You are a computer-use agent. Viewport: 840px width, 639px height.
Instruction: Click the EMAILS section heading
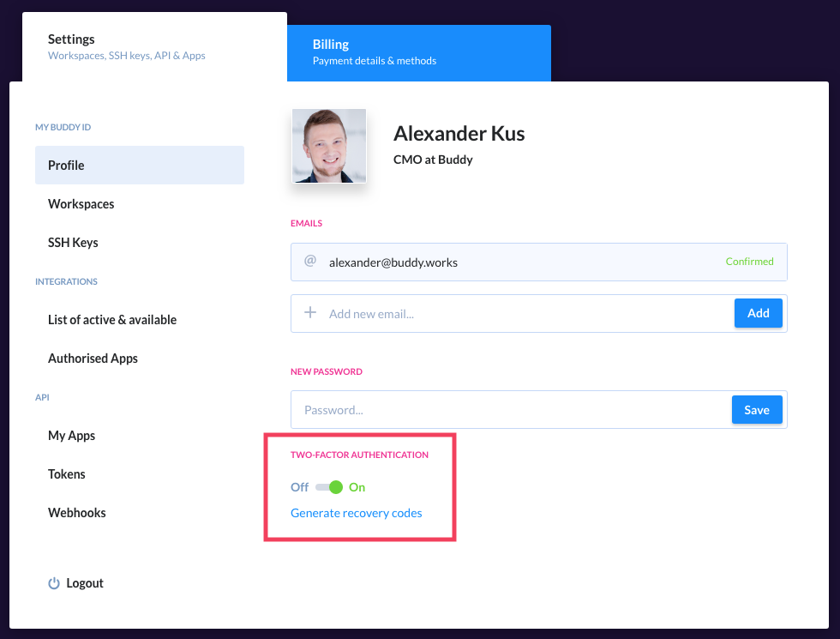click(x=307, y=223)
